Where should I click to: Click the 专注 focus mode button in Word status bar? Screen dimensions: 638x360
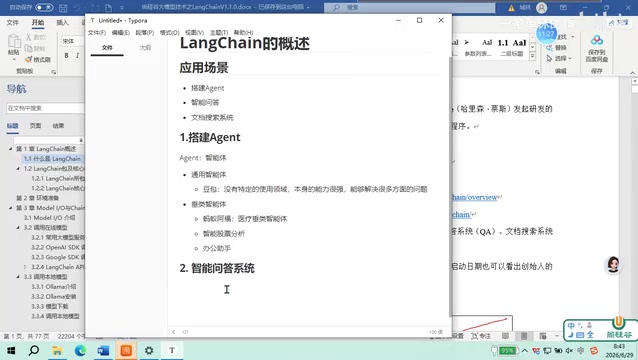click(481, 336)
